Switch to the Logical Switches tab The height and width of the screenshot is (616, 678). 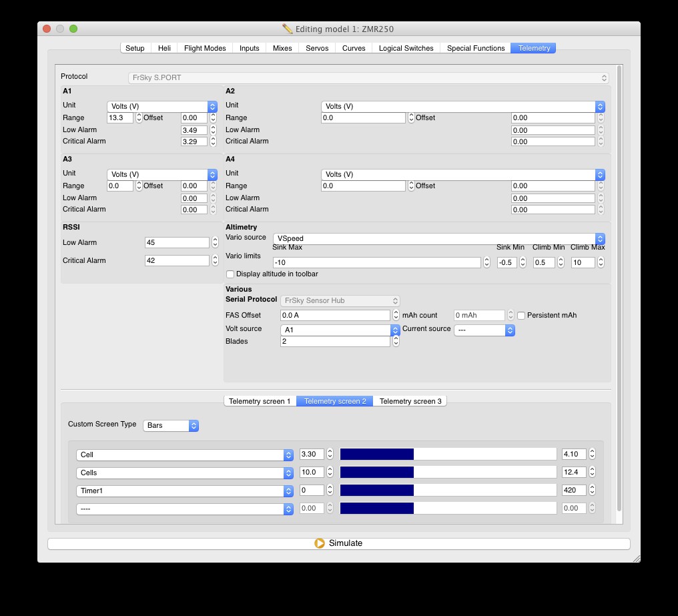pos(406,48)
